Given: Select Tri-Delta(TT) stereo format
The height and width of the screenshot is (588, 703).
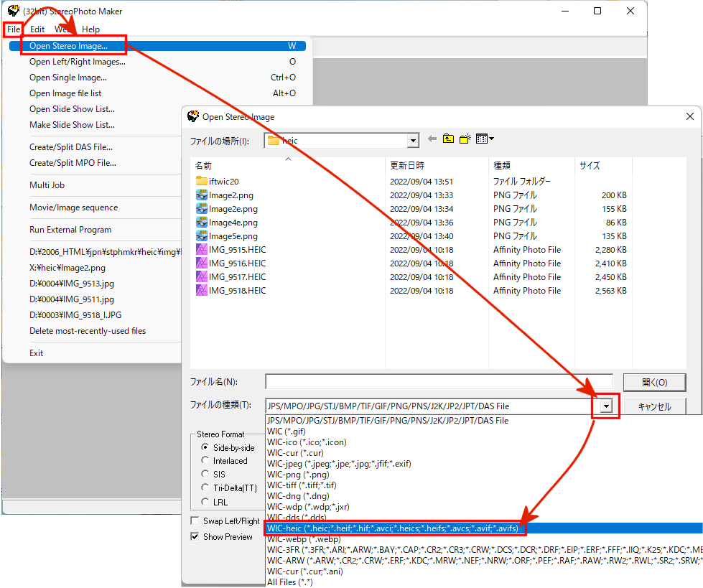Looking at the screenshot, I should point(205,487).
